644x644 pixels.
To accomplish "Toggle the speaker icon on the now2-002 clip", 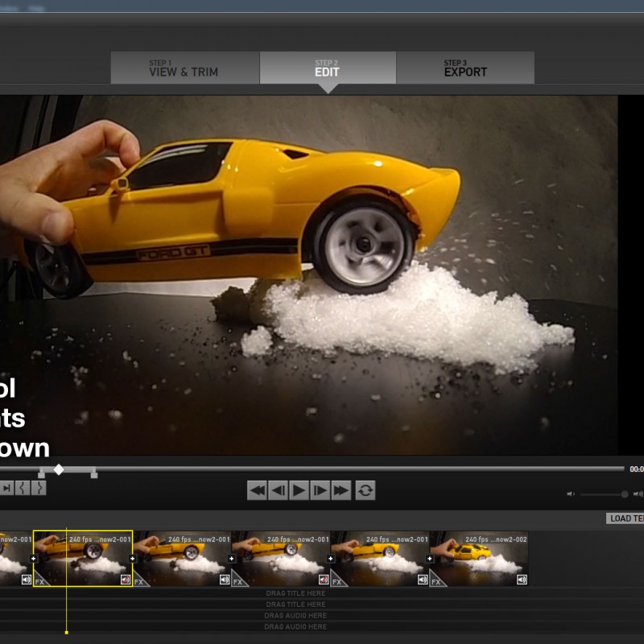I will [x=522, y=579].
